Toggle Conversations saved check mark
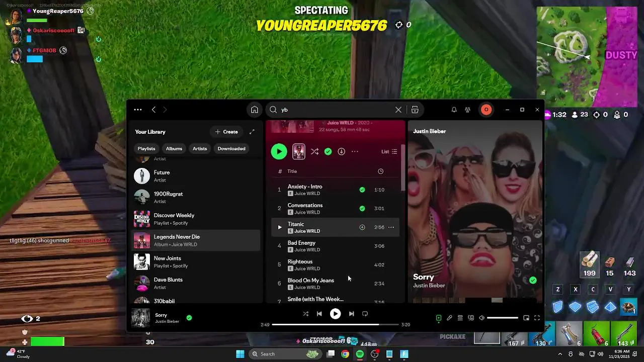Viewport: 644px width, 362px height. [x=362, y=208]
